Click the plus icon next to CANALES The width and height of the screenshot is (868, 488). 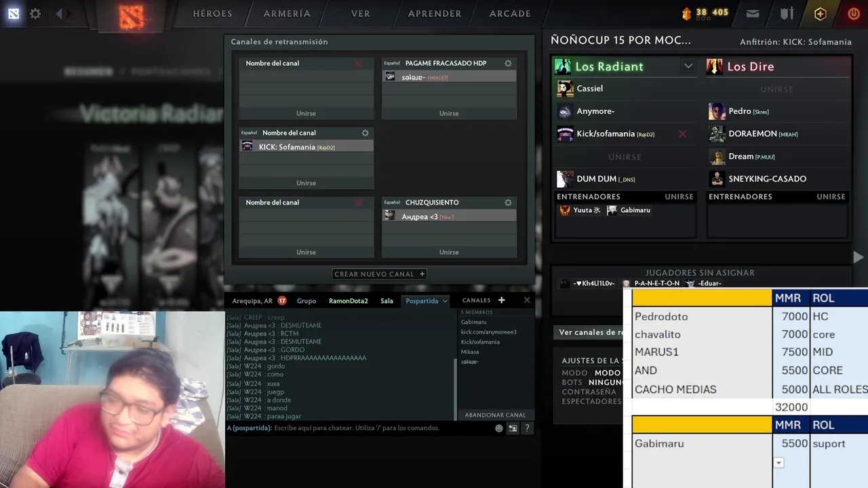point(502,300)
